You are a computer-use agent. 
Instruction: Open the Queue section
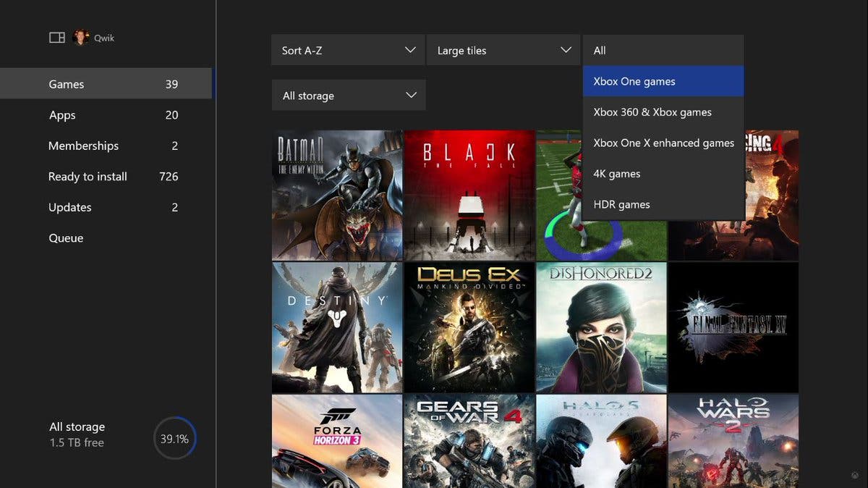[106, 238]
